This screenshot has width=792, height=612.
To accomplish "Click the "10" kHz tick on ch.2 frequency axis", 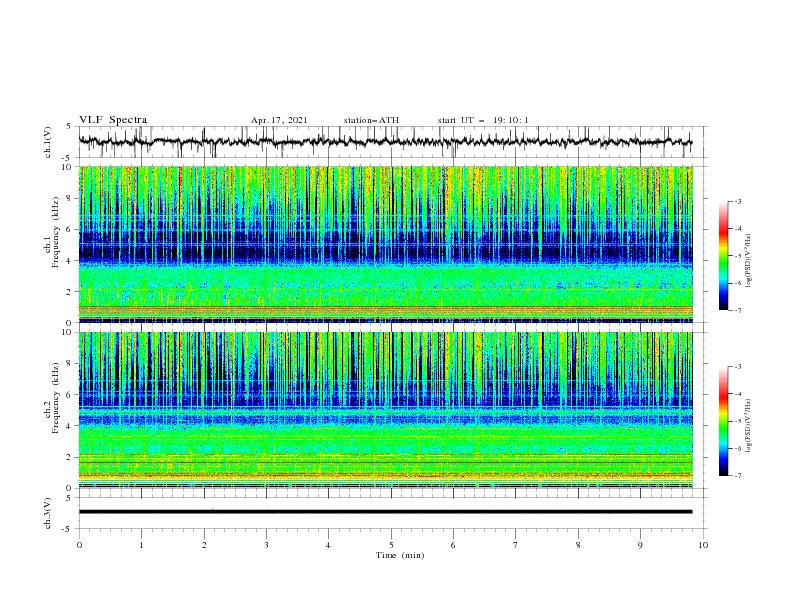I will coord(69,332).
